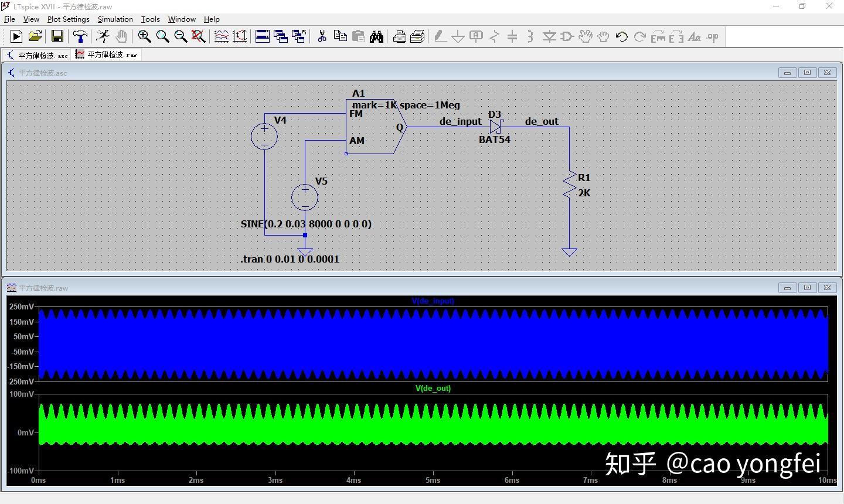Screen dimensions: 844x504
Task: Cascade windows using the Cascade icon
Action: click(281, 36)
